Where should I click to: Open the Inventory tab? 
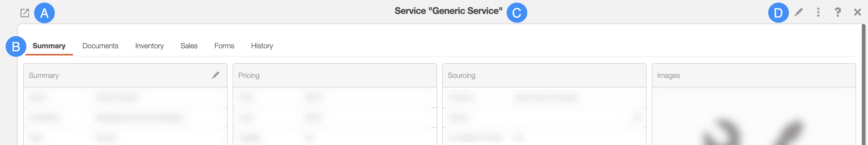[149, 46]
